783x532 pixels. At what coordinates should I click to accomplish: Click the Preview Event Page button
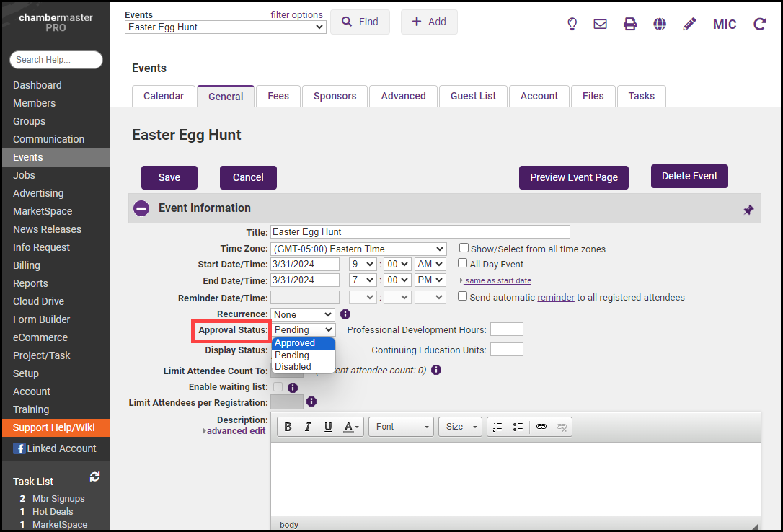pos(573,177)
